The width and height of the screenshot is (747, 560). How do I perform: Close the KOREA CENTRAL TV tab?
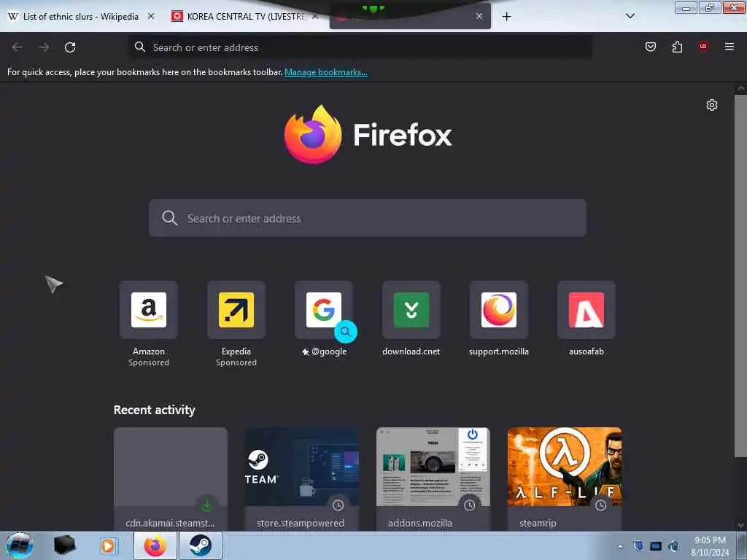tap(315, 16)
